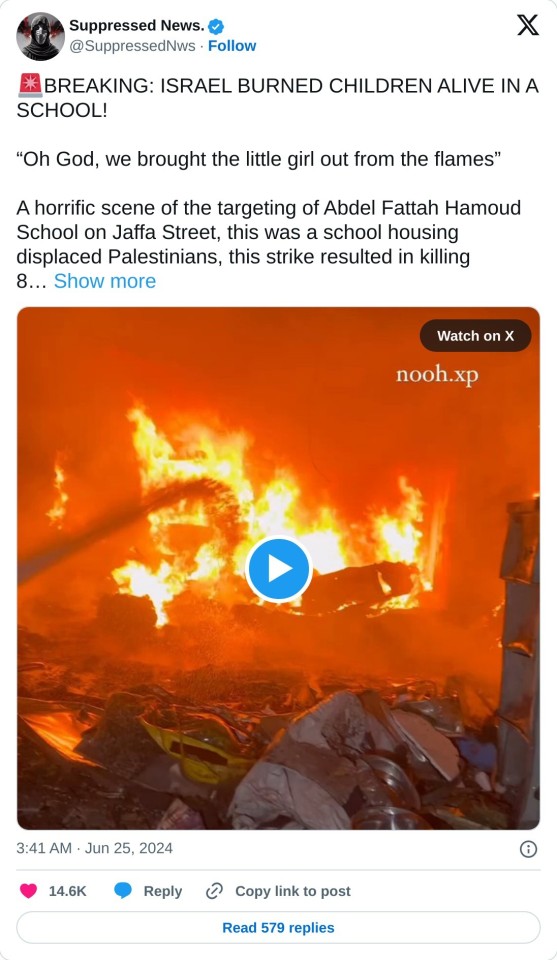Viewport: 557px width, 960px height.
Task: Click the blue verified badge
Action: [x=216, y=26]
